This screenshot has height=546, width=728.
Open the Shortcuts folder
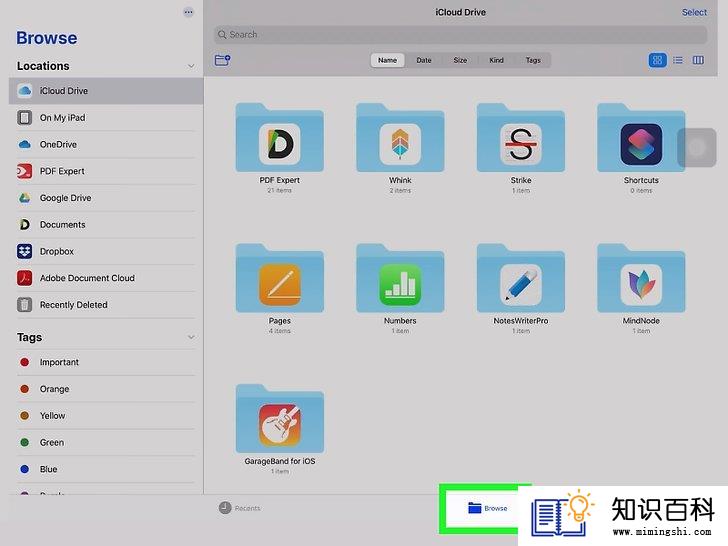click(x=641, y=148)
